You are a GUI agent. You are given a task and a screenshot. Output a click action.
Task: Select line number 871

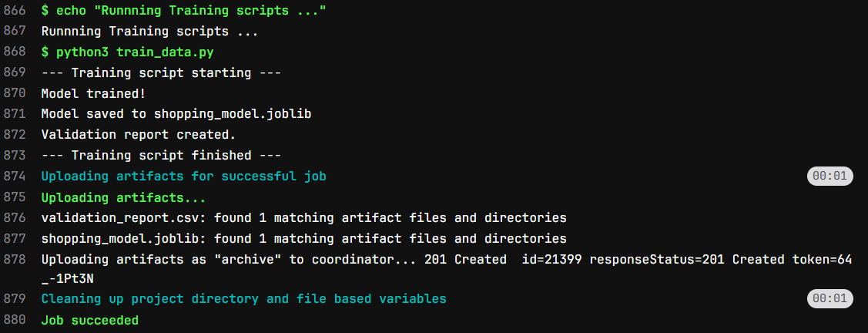point(15,114)
